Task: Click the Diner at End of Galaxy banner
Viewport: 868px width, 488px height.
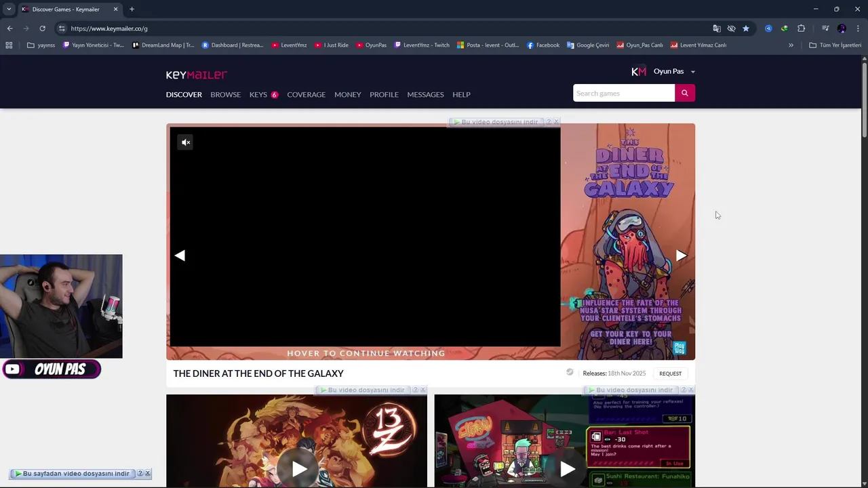Action: (628, 241)
